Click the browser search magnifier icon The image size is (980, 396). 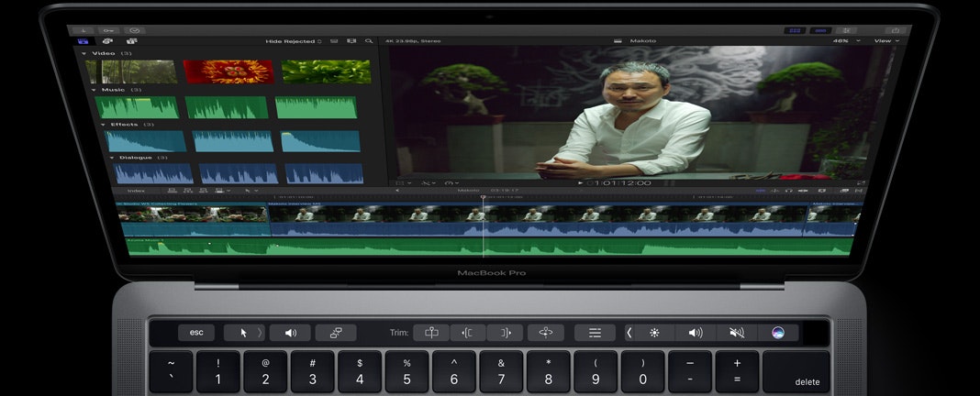tap(370, 41)
